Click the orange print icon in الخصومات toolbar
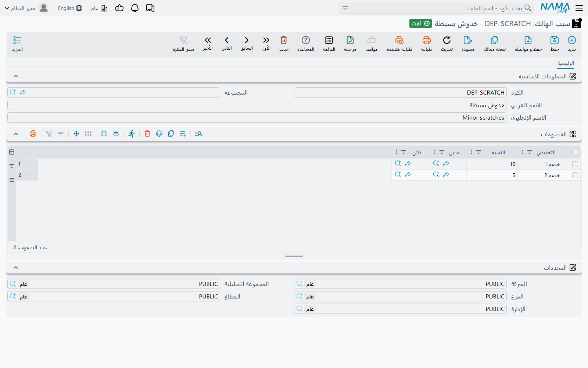Image resolution: width=588 pixels, height=368 pixels. [x=33, y=134]
